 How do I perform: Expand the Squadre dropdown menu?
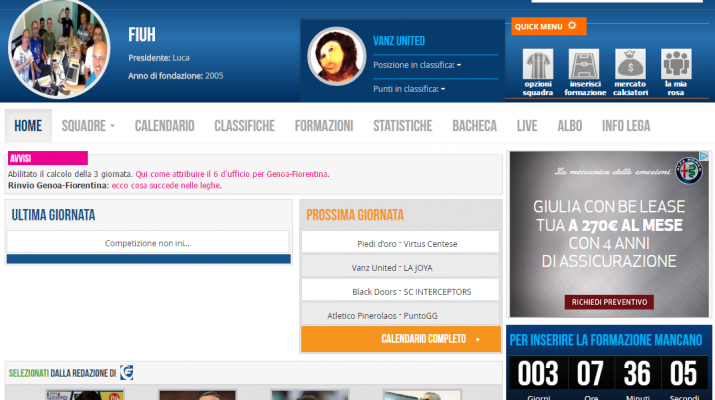(x=88, y=126)
